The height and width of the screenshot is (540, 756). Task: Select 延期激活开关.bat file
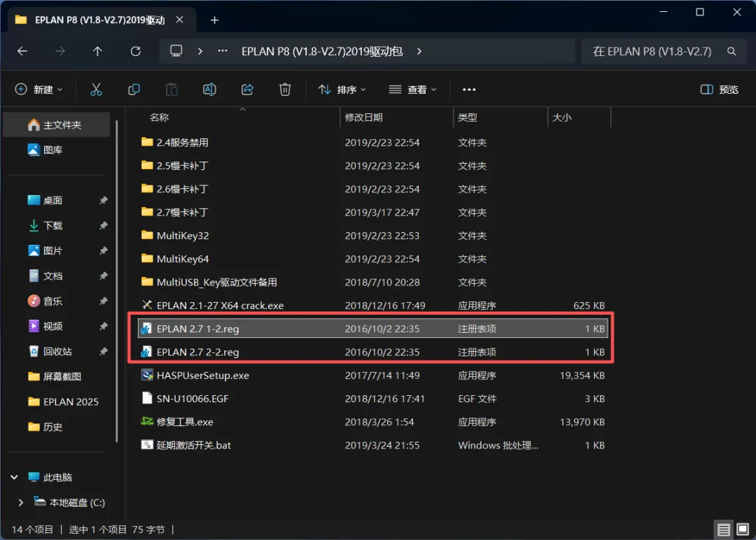tap(372, 445)
